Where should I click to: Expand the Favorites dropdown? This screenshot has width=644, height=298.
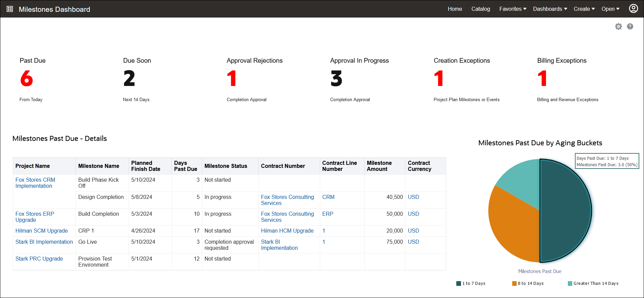tap(513, 9)
